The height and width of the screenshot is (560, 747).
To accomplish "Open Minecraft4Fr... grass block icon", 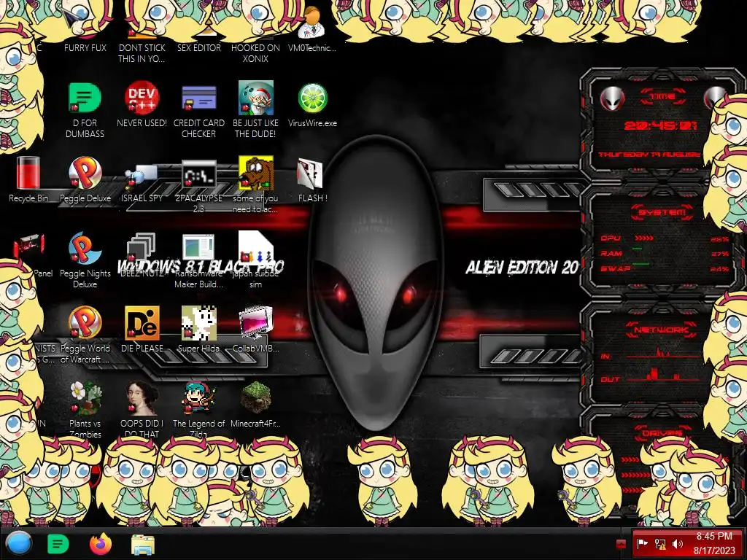I will (x=256, y=398).
